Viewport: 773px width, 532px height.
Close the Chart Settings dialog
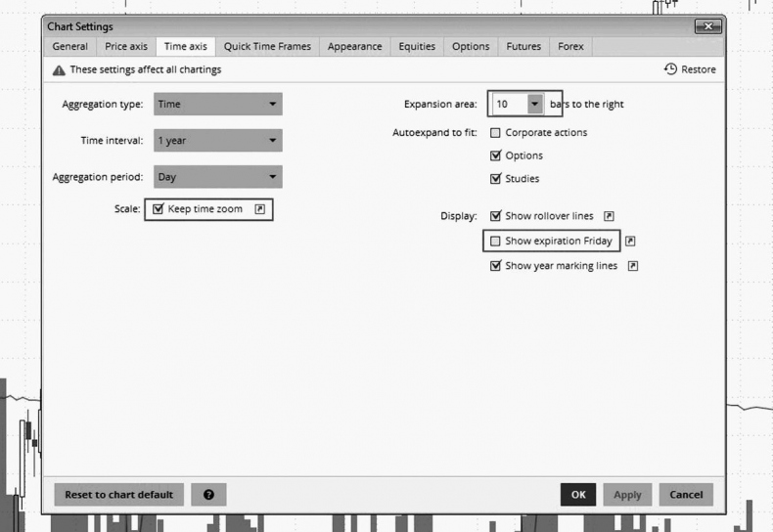pos(708,26)
